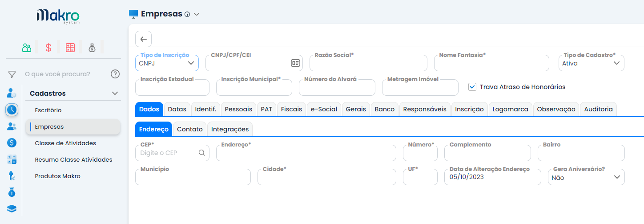644x224 pixels.
Task: Go back with the left arrow button
Action: tap(144, 39)
